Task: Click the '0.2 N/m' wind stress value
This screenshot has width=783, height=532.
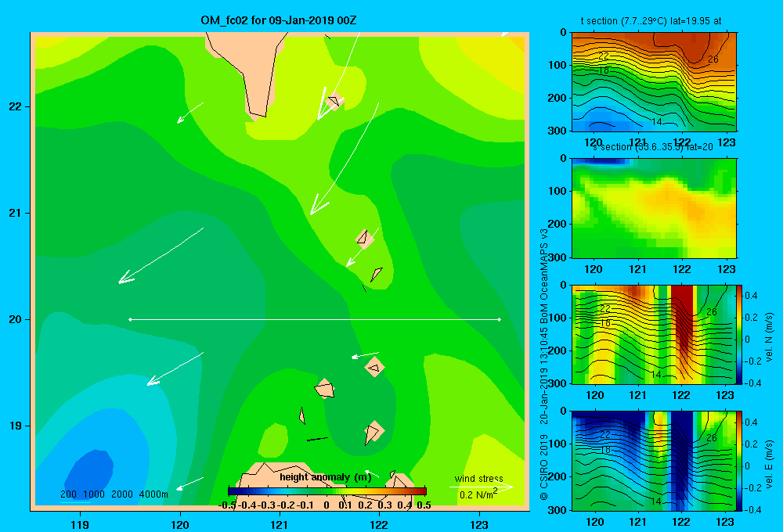Action: coord(478,494)
